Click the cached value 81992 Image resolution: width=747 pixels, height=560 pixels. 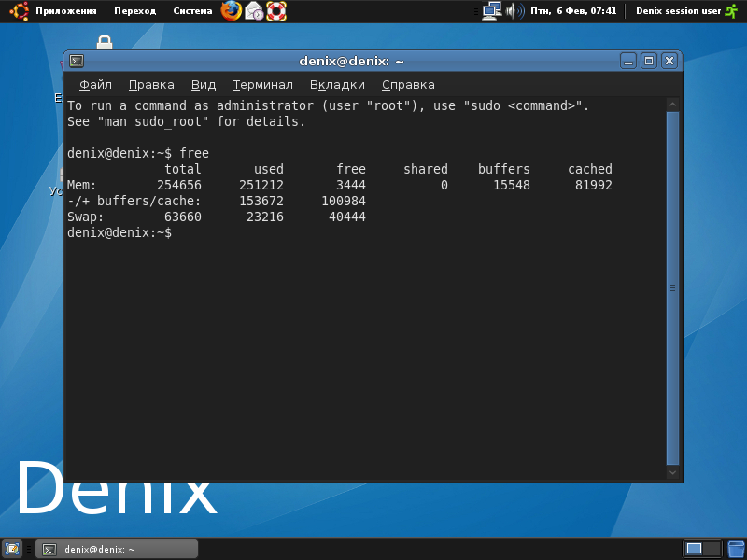(594, 185)
